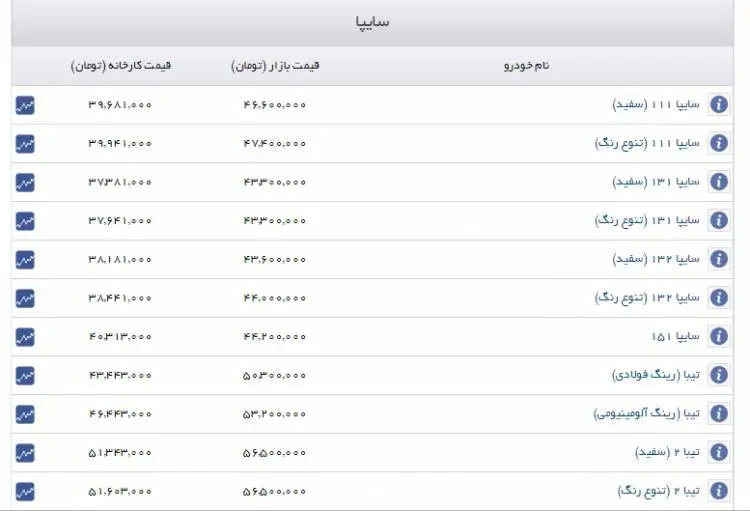Select market price ۴۴,۲۰۰,۰۰۰
This screenshot has height=511, width=750.
tap(275, 337)
